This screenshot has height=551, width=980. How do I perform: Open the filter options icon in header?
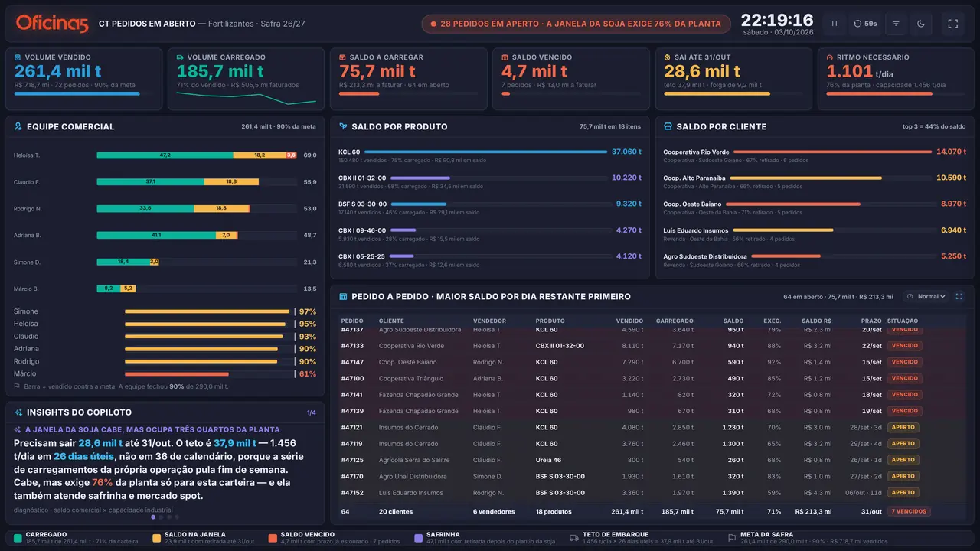point(896,24)
